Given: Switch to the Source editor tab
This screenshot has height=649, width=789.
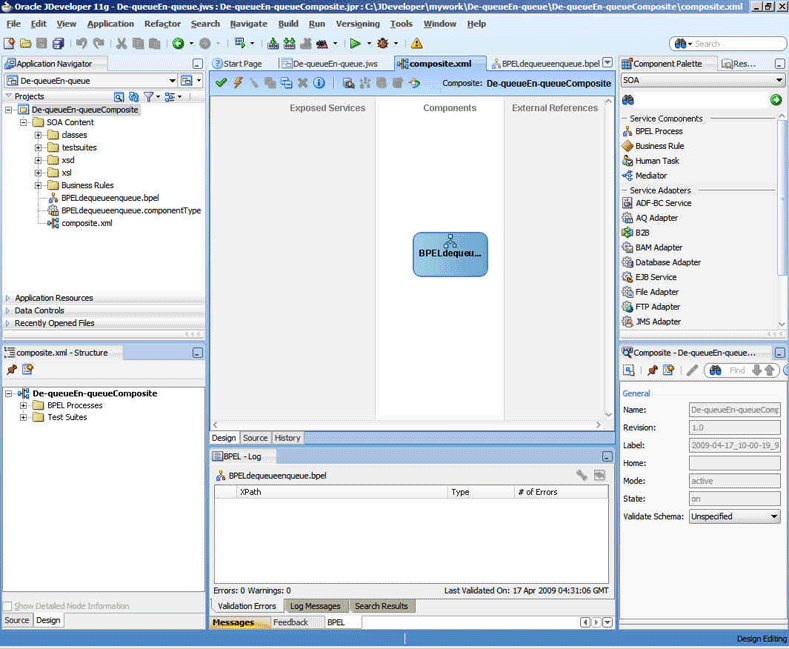Looking at the screenshot, I should click(255, 438).
